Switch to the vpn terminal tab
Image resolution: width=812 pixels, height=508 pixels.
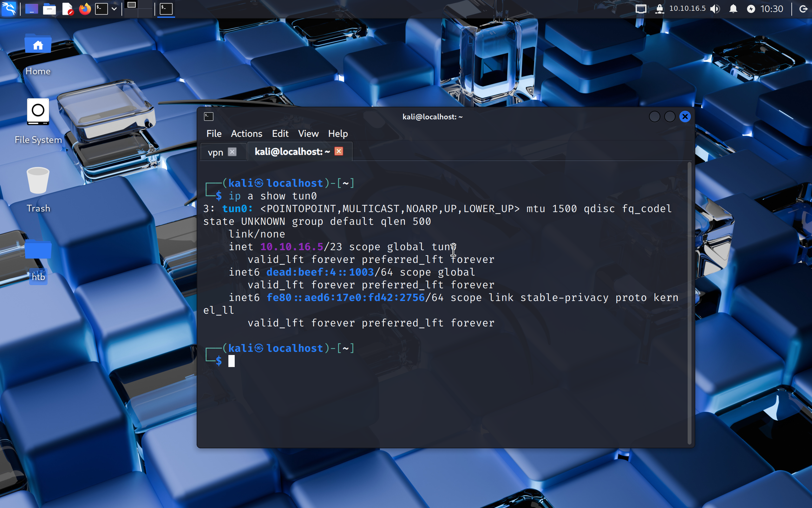(x=215, y=152)
